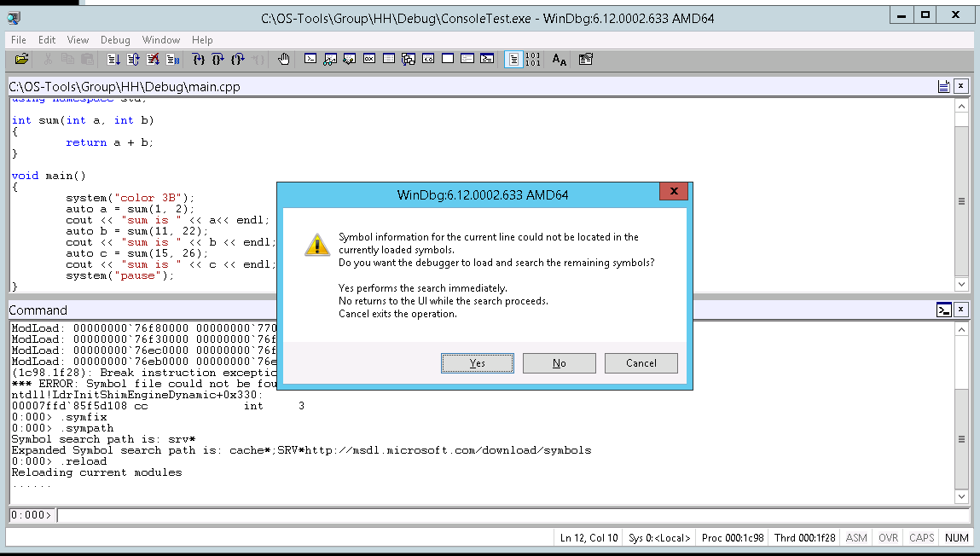This screenshot has width=980, height=556.
Task: Open the File menu
Action: pyautogui.click(x=19, y=39)
